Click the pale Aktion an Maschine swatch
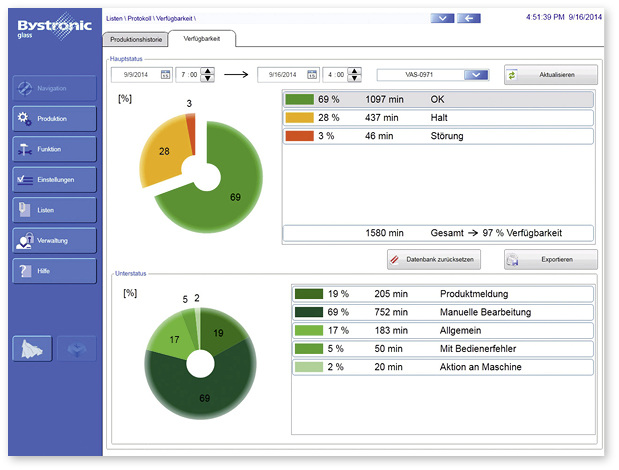This screenshot has height=470, width=619. (309, 367)
